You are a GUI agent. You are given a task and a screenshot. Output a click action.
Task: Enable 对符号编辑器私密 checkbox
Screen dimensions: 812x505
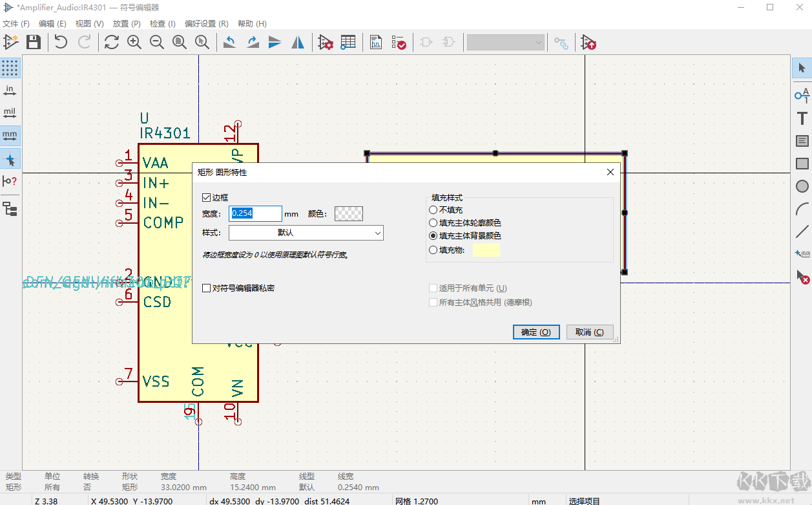pos(207,288)
